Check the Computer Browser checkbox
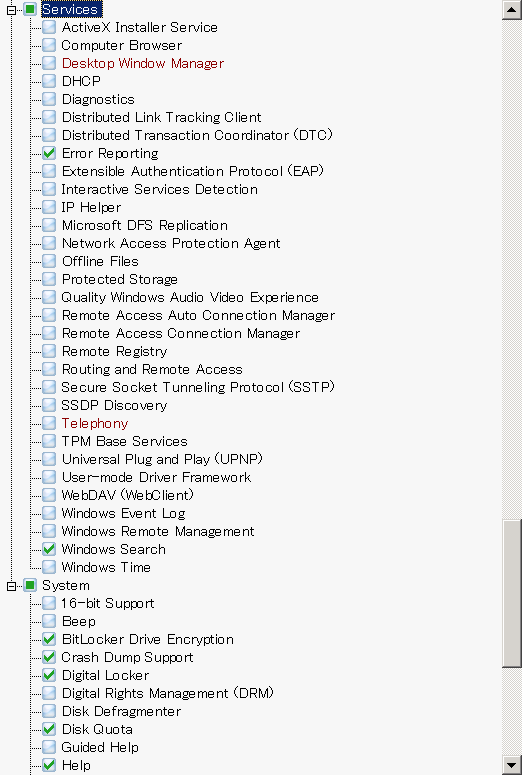The image size is (522, 775). 49,45
